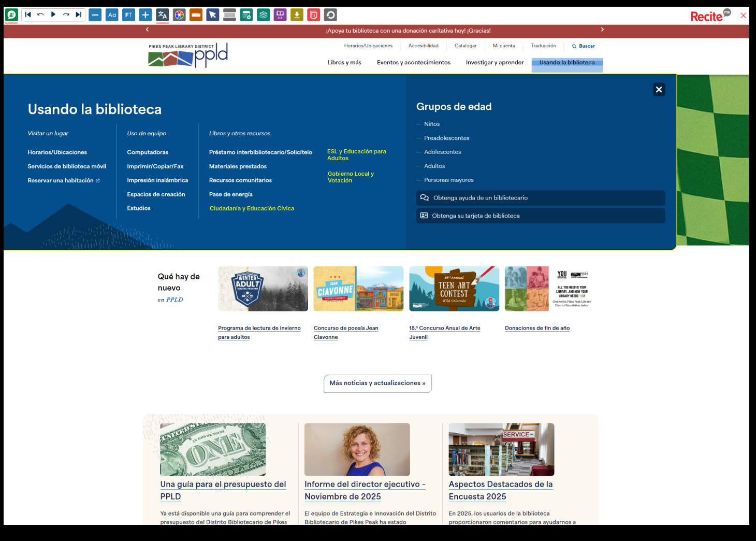Image resolution: width=756 pixels, height=541 pixels.
Task: Open ESL y Educación para Adultos
Action: tap(357, 155)
